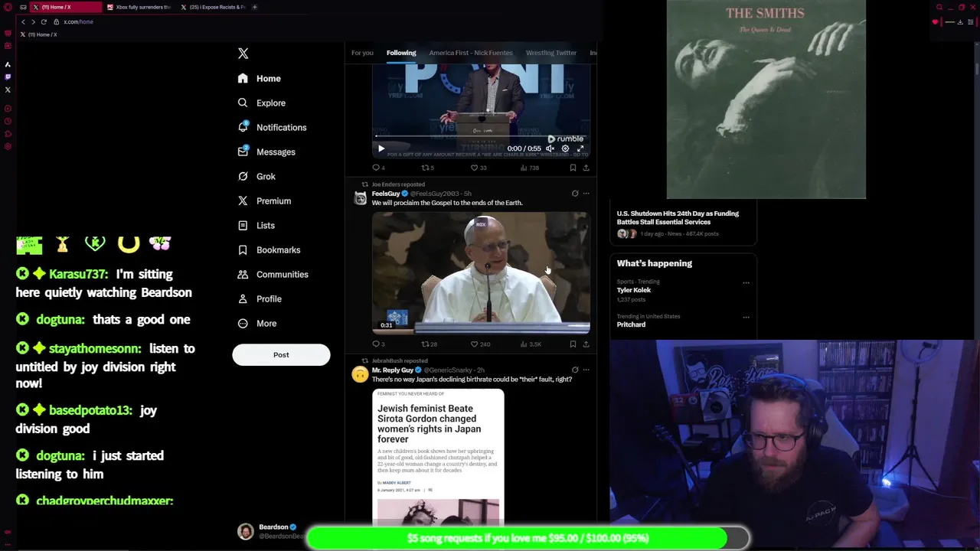Open the Wrestling Twitter tab
Screen dimensions: 980x551
pyautogui.click(x=551, y=53)
